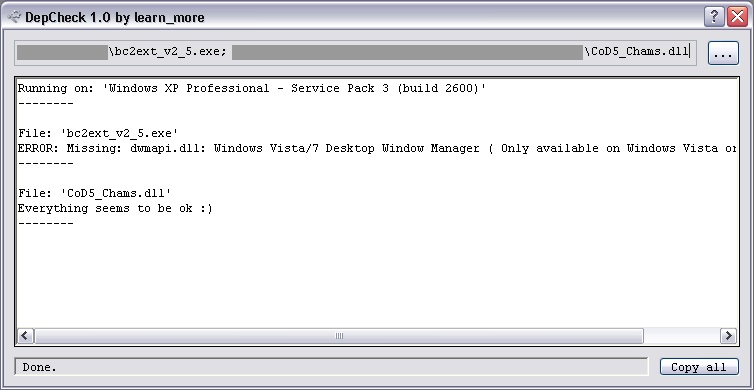Select the ERROR Missing dwmapi.dll line
The width and height of the screenshot is (754, 390).
[377, 149]
